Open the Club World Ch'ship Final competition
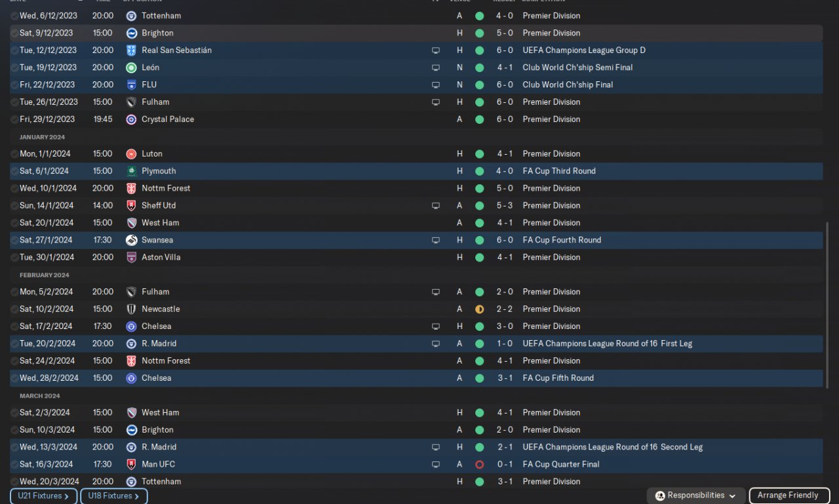This screenshot has height=504, width=839. 568,85
